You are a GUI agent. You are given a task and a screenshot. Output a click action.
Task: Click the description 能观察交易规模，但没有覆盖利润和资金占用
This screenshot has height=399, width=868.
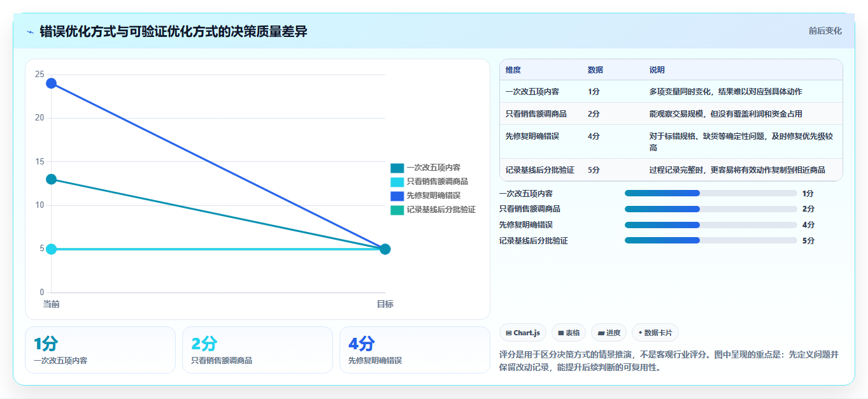click(x=725, y=114)
